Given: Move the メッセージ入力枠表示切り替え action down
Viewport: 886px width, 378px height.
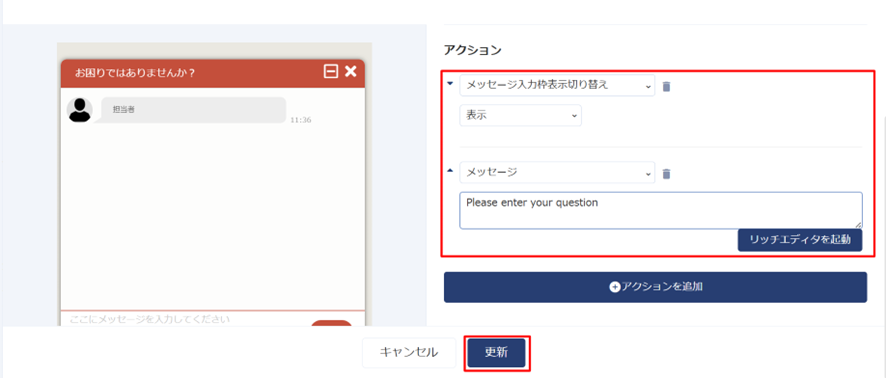Looking at the screenshot, I should (x=450, y=83).
